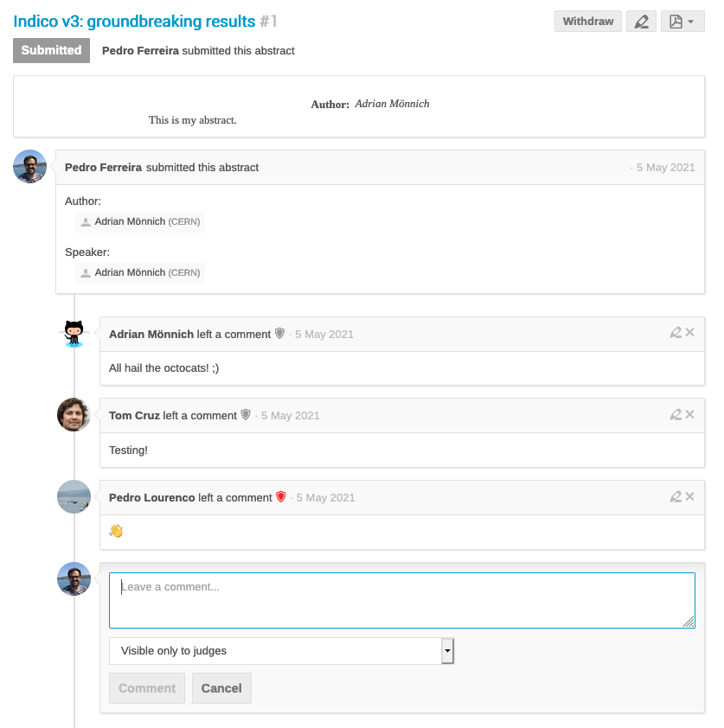
Task: Click the Cancel button
Action: (221, 688)
